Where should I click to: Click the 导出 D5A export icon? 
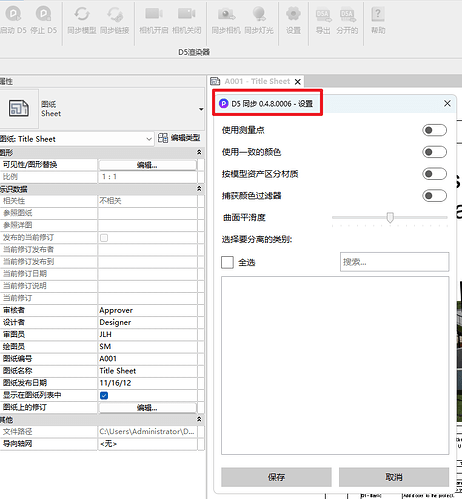tap(323, 14)
